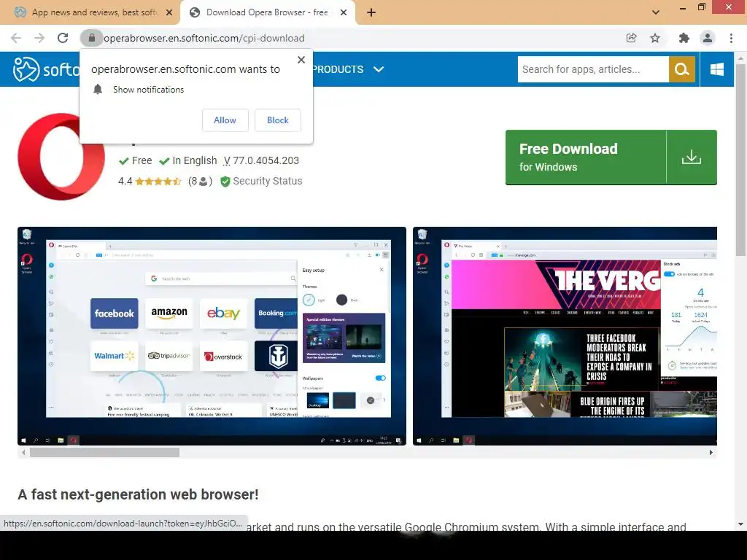Close the Download Opera Browser tab
This screenshot has height=560, width=747.
[x=344, y=12]
